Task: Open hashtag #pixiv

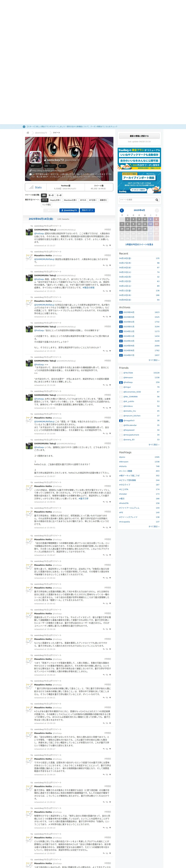Action: (x=139, y=457)
